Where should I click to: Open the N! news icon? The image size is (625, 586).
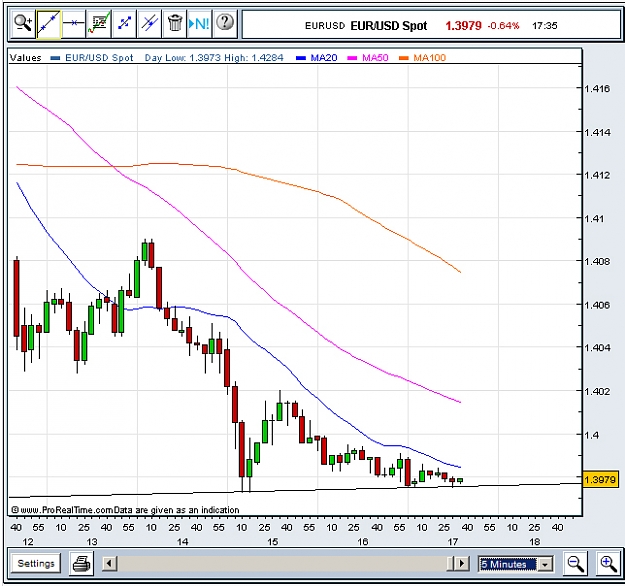click(199, 24)
